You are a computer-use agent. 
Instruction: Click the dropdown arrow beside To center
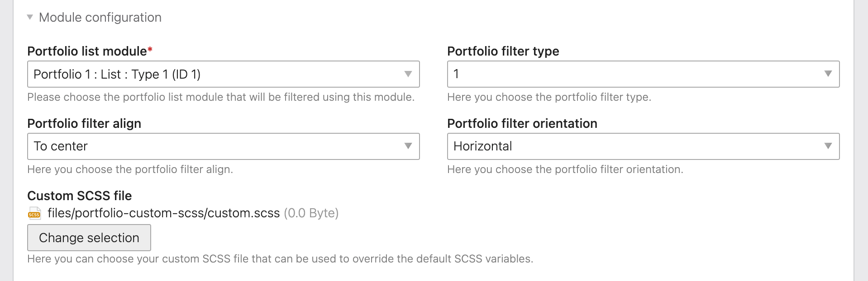coord(409,146)
